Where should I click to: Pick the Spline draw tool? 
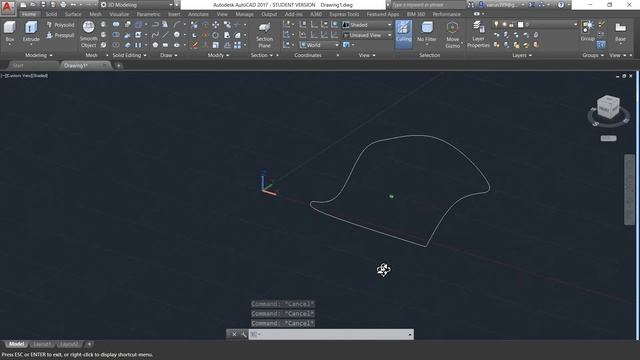tap(155, 35)
